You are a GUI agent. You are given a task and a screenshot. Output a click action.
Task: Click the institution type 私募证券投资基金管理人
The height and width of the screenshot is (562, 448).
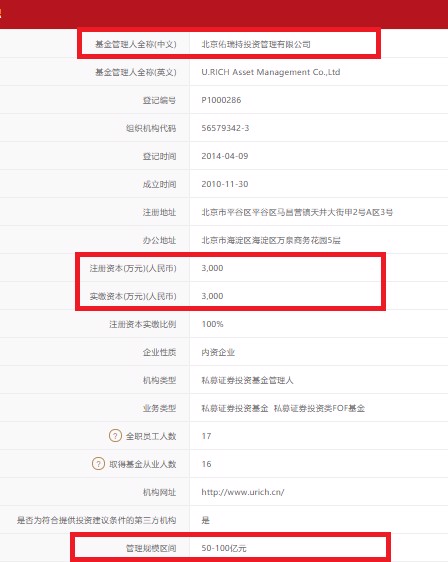tap(247, 380)
